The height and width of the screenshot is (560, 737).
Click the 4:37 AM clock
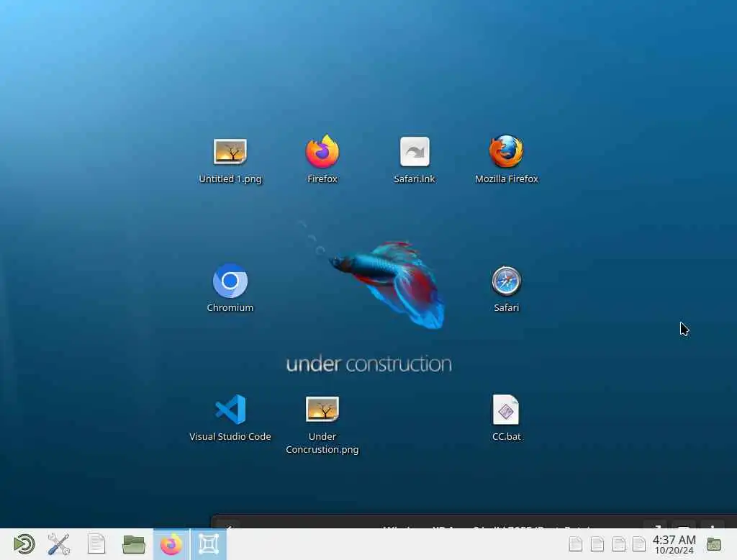674,540
